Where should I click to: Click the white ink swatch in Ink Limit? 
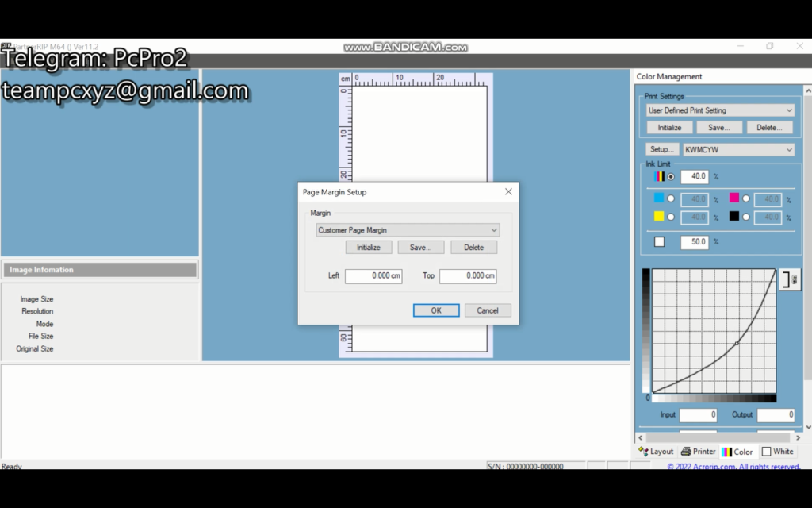(x=659, y=241)
